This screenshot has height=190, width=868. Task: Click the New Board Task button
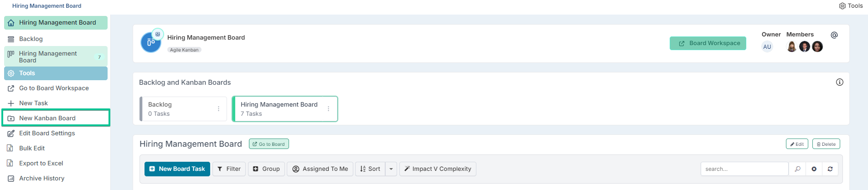coord(177,169)
